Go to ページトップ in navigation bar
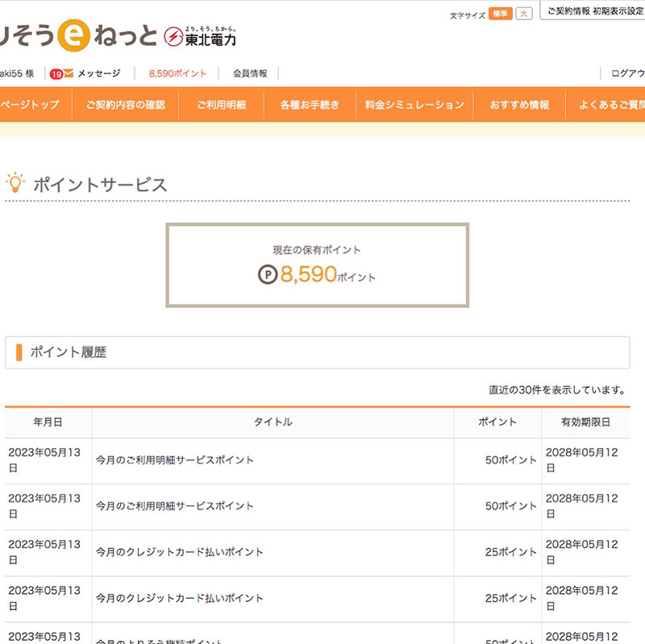Screen dimensions: 645x644 pyautogui.click(x=31, y=105)
